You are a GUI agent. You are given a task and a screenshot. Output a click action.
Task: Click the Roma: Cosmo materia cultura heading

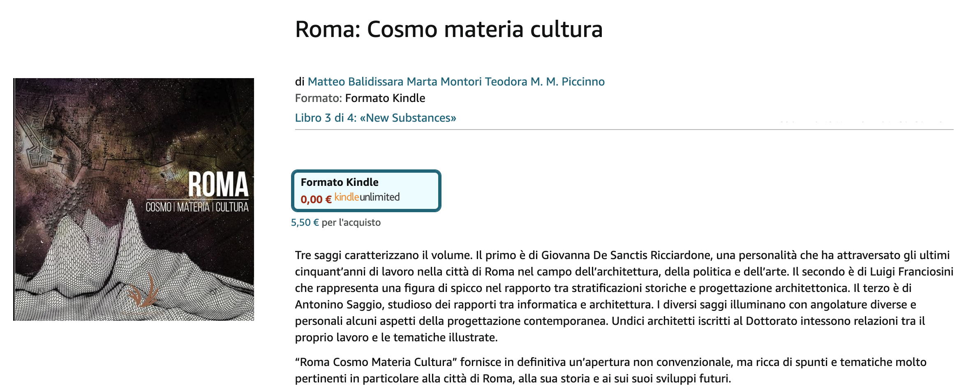(448, 29)
